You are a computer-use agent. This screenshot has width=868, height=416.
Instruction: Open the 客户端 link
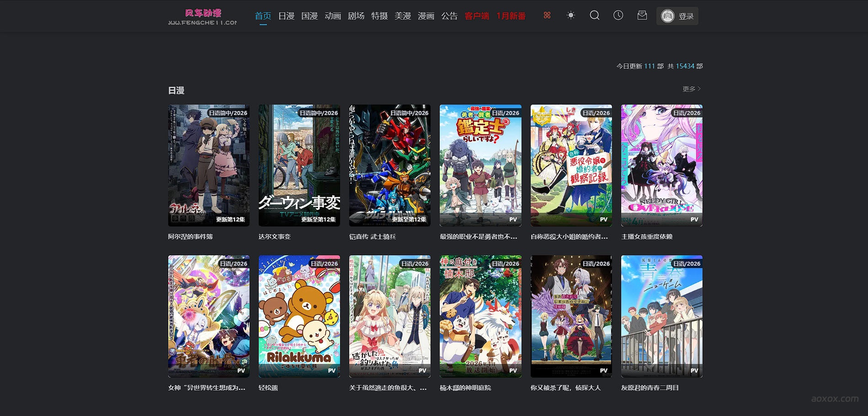[x=477, y=16]
